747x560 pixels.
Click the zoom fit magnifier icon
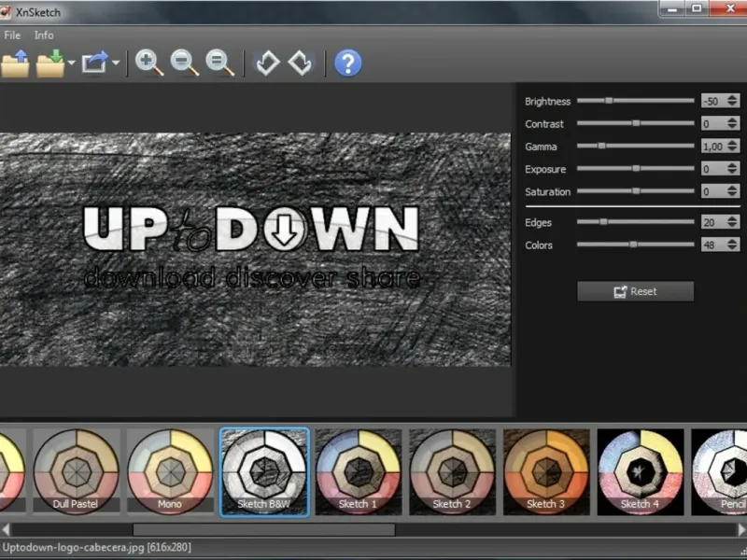[219, 63]
